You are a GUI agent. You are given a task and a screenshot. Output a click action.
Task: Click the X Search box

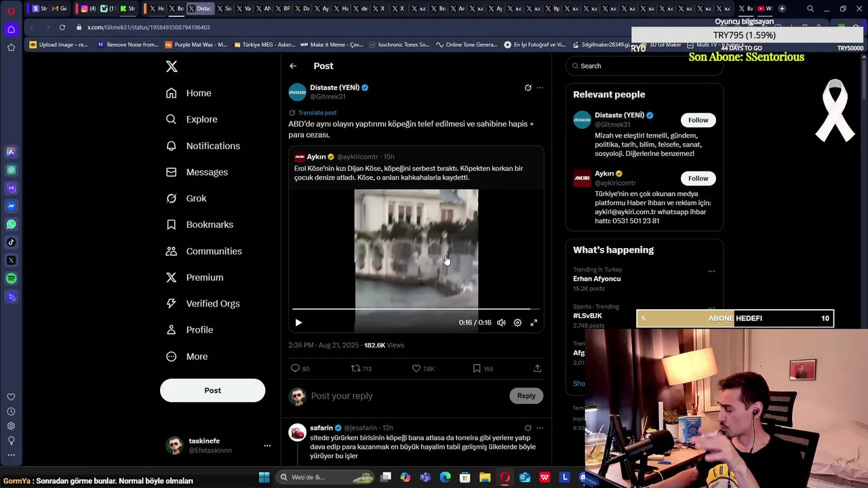tap(644, 66)
